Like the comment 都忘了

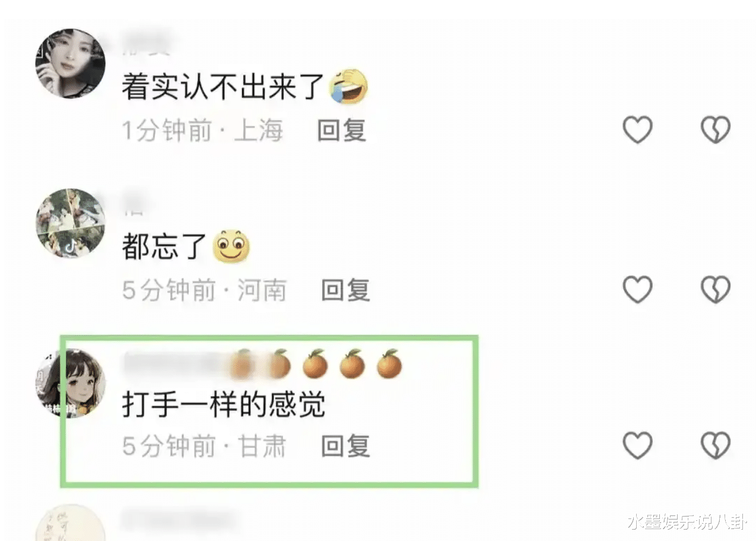click(x=637, y=289)
